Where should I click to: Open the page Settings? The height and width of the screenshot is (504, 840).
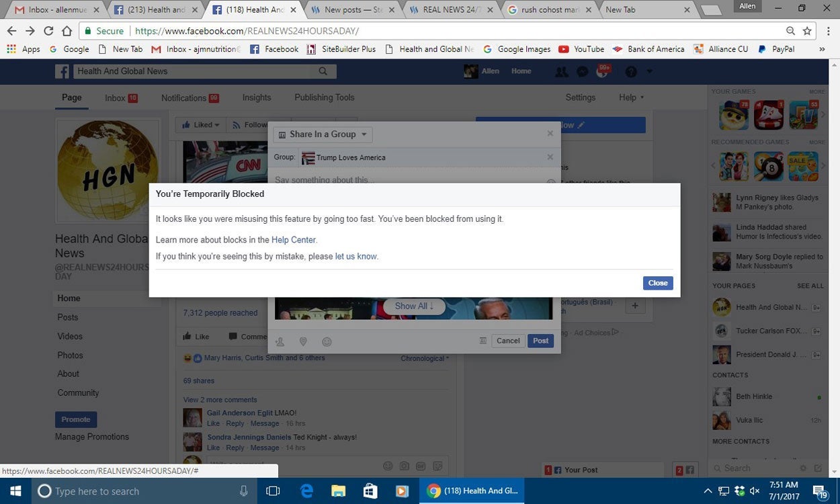580,97
